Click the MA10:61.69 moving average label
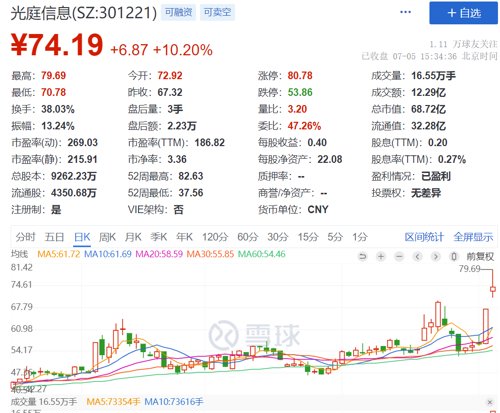The width and height of the screenshot is (500, 413). (x=108, y=254)
